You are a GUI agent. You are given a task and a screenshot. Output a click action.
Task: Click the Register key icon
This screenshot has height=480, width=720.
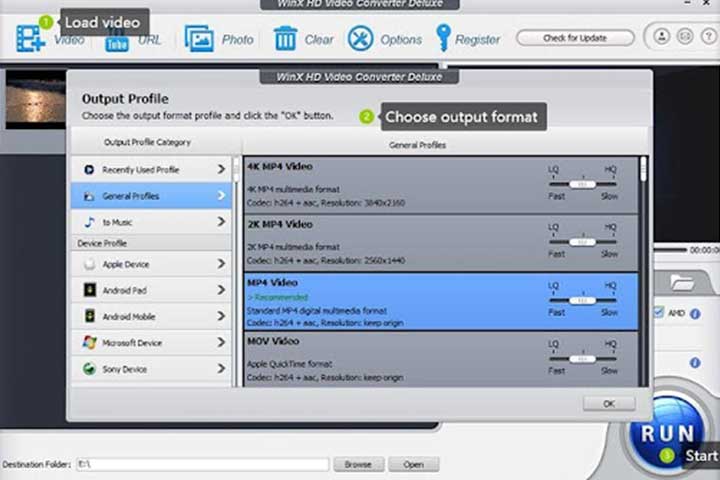[x=443, y=38]
